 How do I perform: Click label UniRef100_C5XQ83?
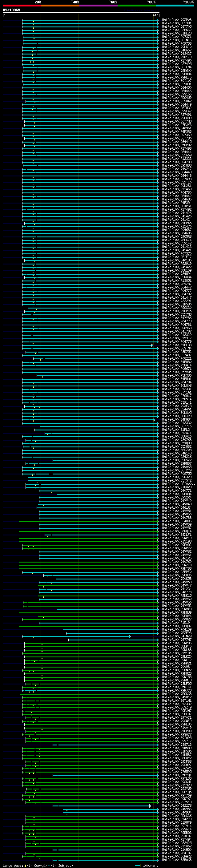coord(177,443)
